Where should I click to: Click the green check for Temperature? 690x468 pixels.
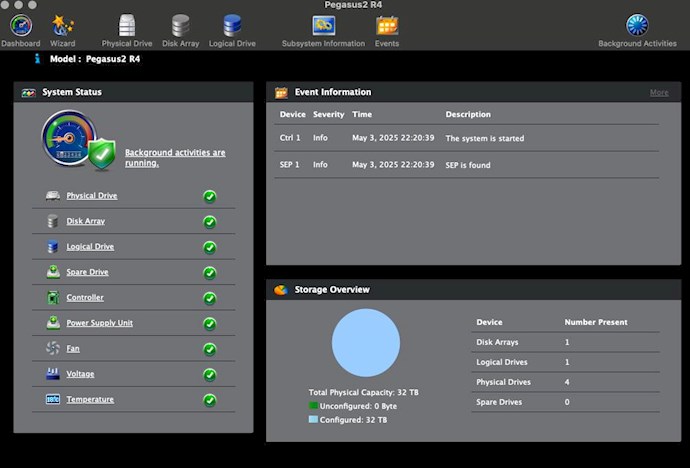[210, 400]
